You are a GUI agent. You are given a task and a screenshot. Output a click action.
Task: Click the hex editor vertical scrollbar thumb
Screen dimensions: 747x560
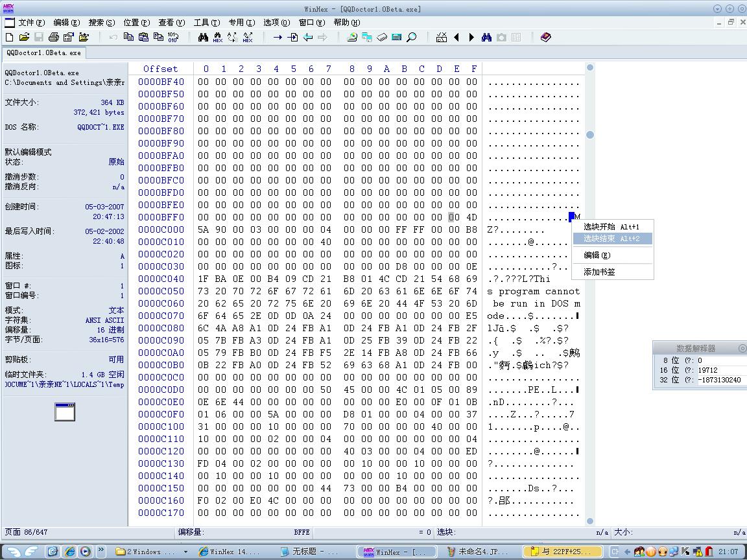(590, 135)
